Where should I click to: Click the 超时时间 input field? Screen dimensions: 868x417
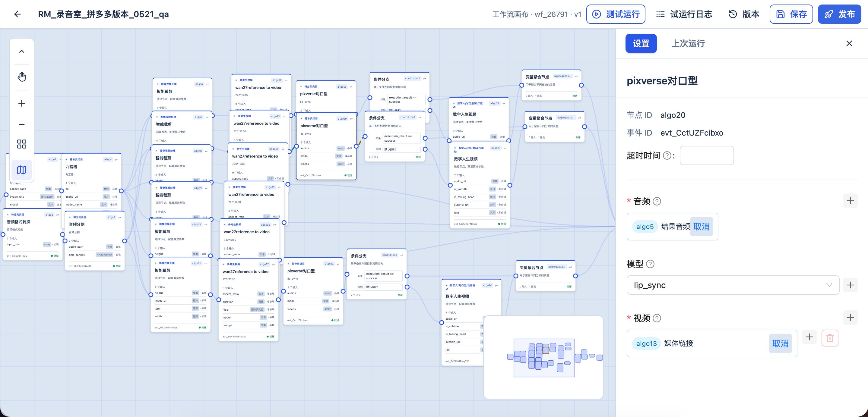click(x=707, y=155)
